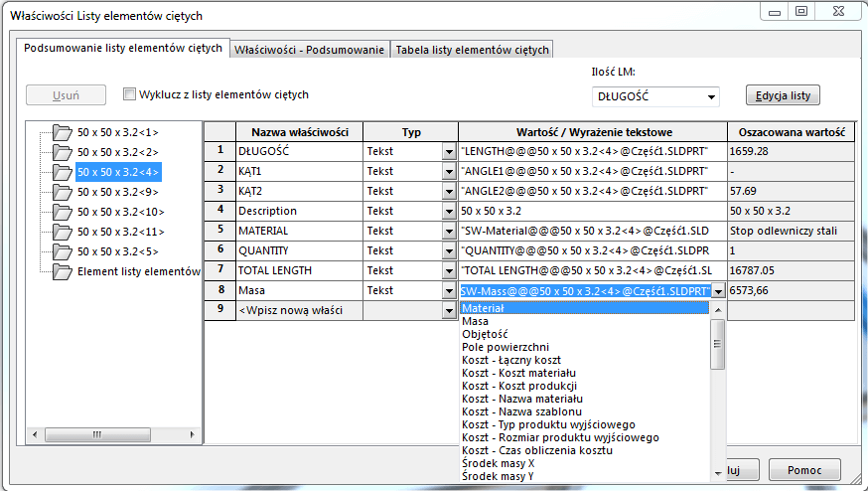Click the tree panel horizontal scrollbar
The image size is (868, 491).
pos(109,434)
